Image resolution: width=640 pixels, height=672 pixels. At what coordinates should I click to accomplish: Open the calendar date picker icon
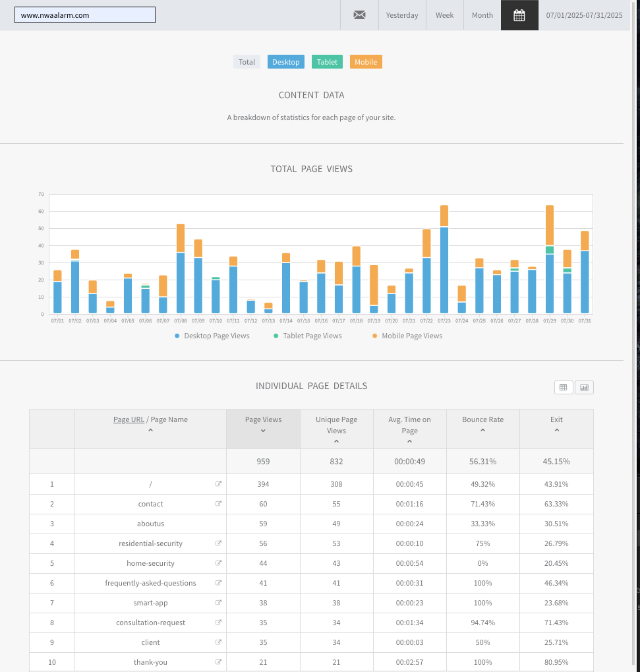(519, 15)
